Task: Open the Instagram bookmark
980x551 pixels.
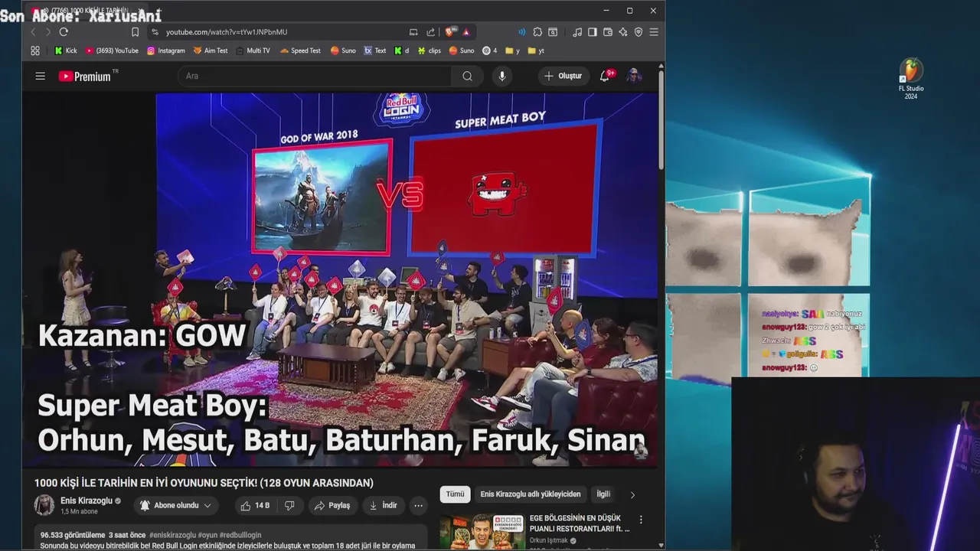Action: [x=166, y=51]
